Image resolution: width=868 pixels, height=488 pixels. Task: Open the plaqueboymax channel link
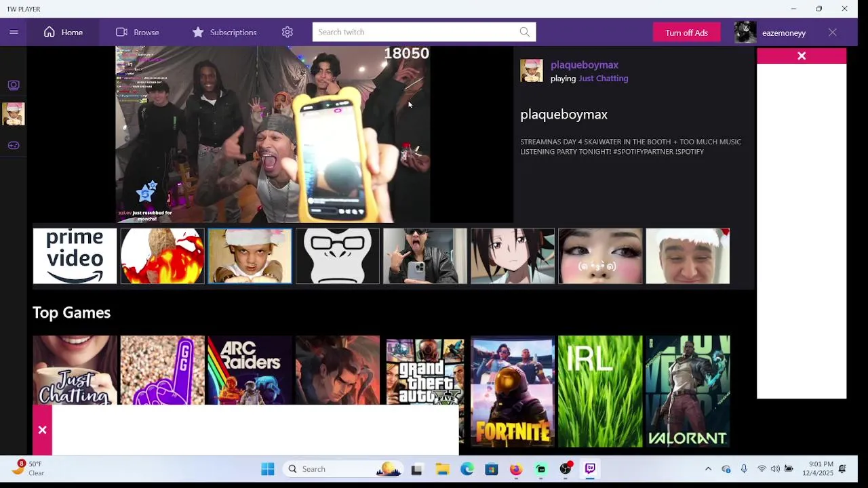[585, 65]
